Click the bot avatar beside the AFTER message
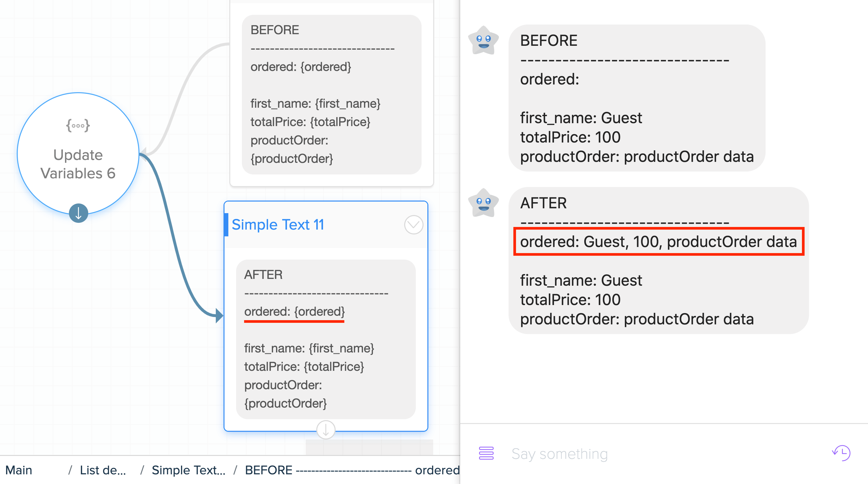This screenshot has width=868, height=484. pos(483,203)
